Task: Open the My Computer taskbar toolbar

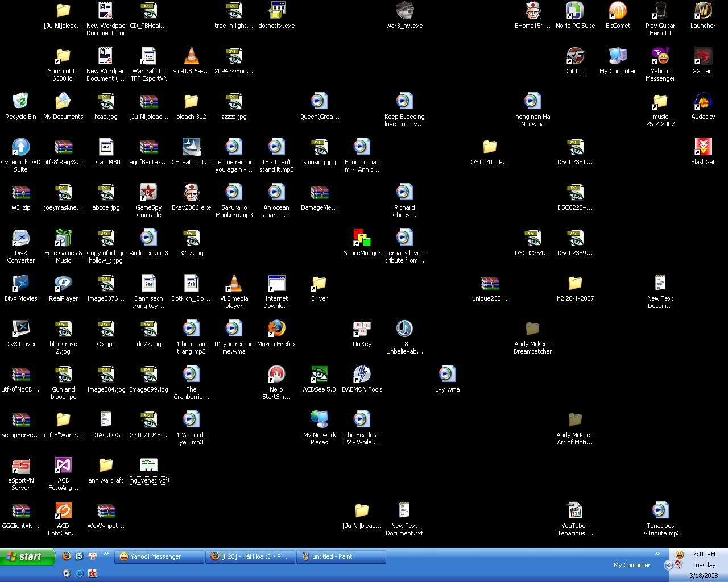Action: (x=631, y=565)
